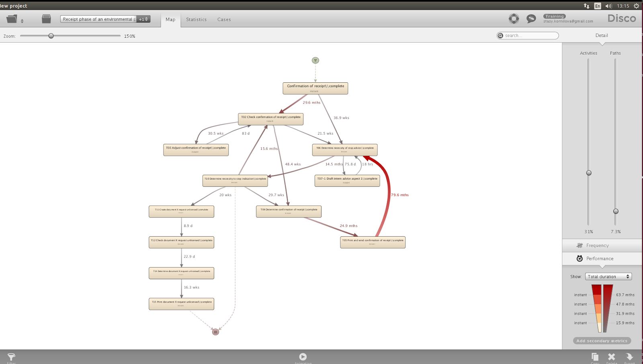
Task: Switch to the Statistics tab
Action: coord(196,19)
